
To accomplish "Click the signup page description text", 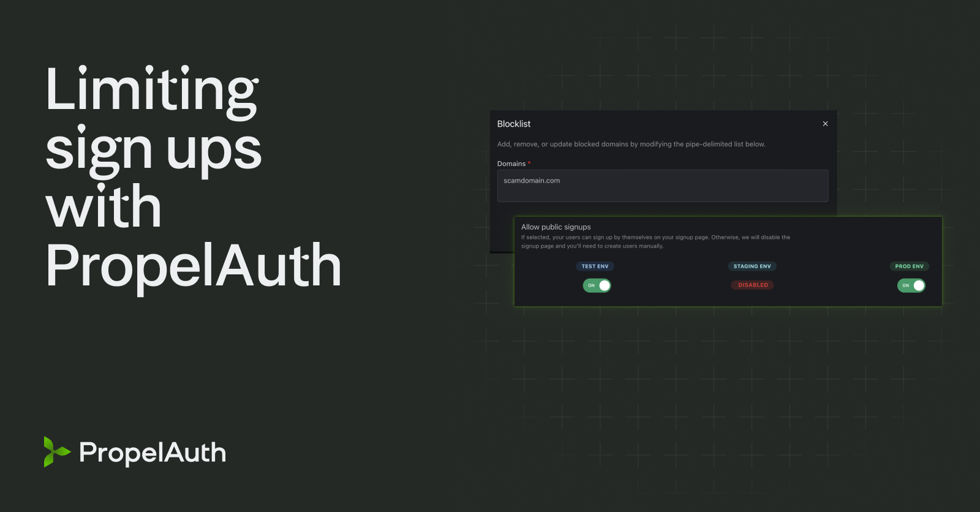I will tap(655, 241).
